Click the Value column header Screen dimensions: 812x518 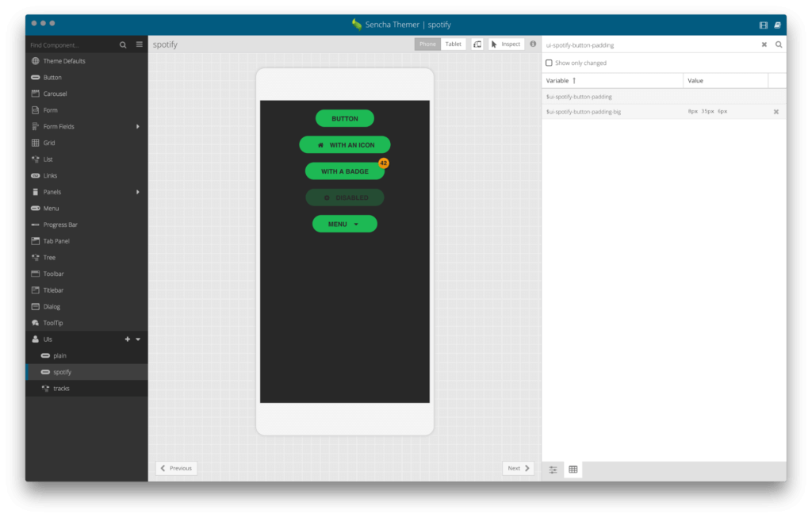click(x=726, y=81)
